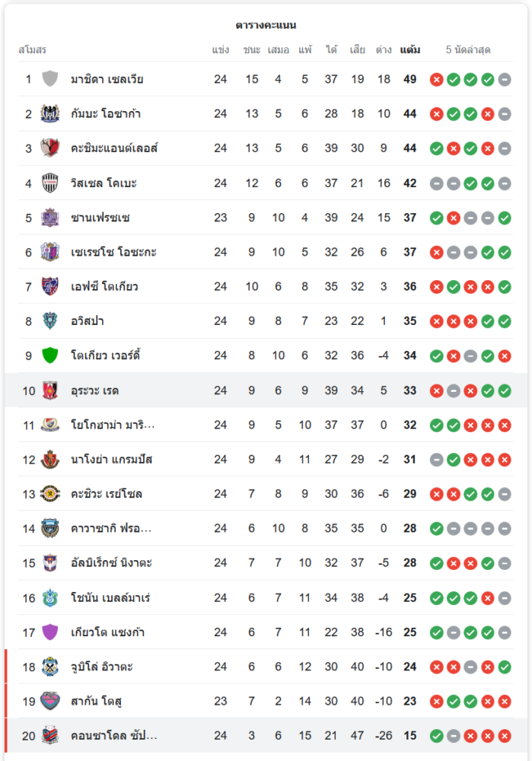Image resolution: width=532 pixels, height=761 pixels.
Task: Select the คาวาซากิ ฟรอ… team row name
Action: (110, 528)
